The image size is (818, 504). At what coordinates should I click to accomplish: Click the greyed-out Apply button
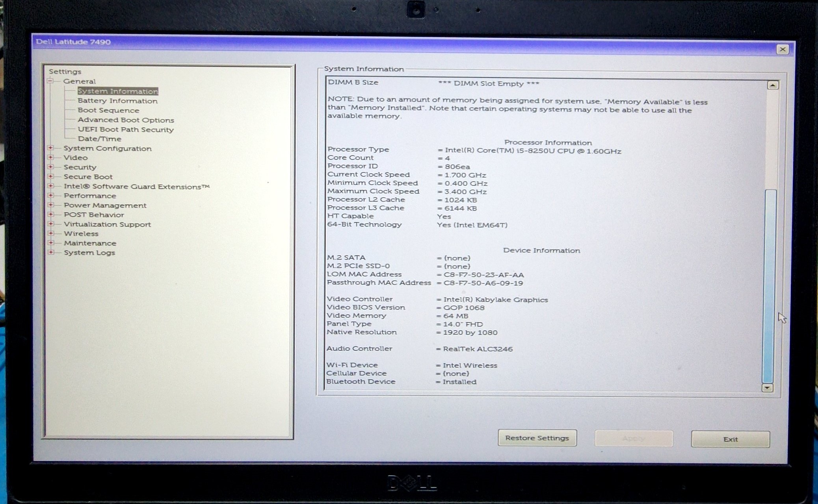click(x=634, y=438)
